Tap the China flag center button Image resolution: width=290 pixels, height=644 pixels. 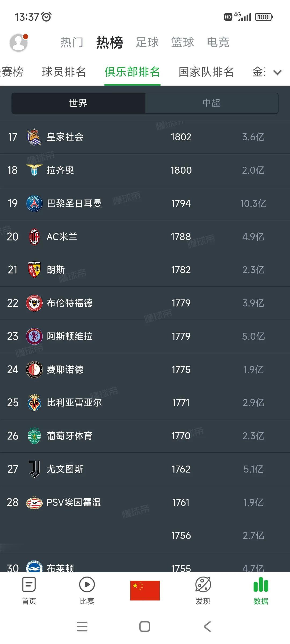click(x=145, y=590)
